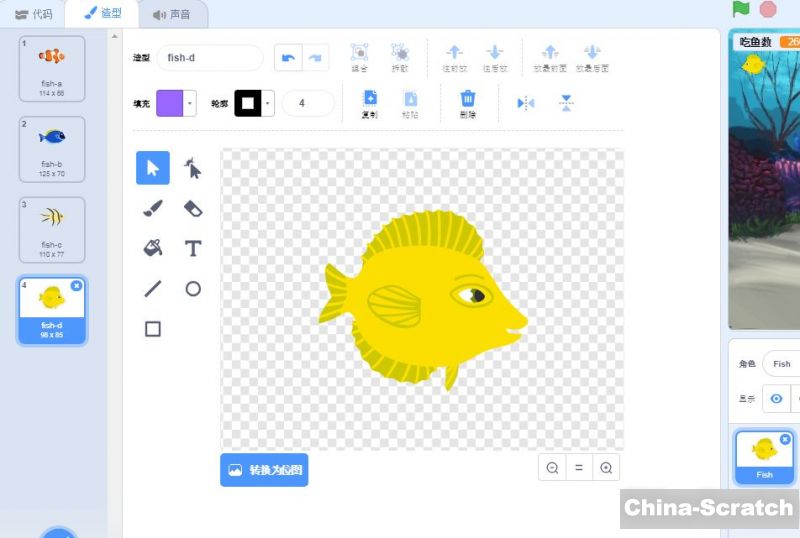
Task: Switch to the 代码 tab
Action: [33, 14]
